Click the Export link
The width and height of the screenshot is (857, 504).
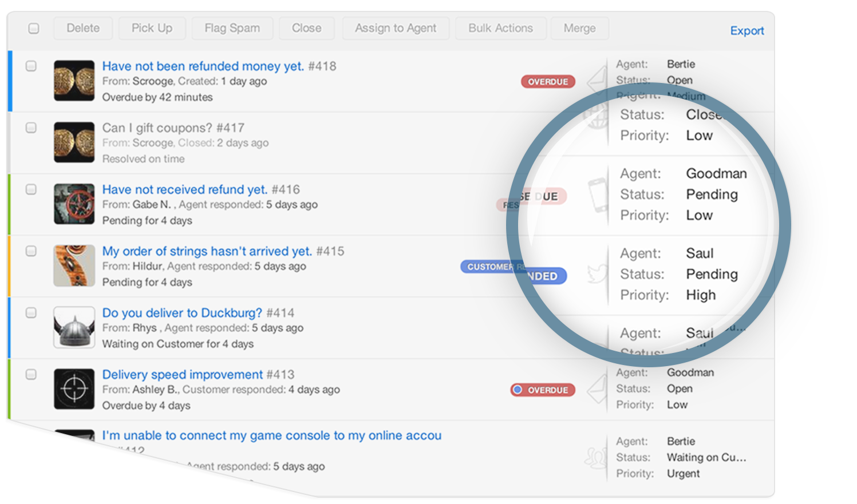(x=747, y=31)
